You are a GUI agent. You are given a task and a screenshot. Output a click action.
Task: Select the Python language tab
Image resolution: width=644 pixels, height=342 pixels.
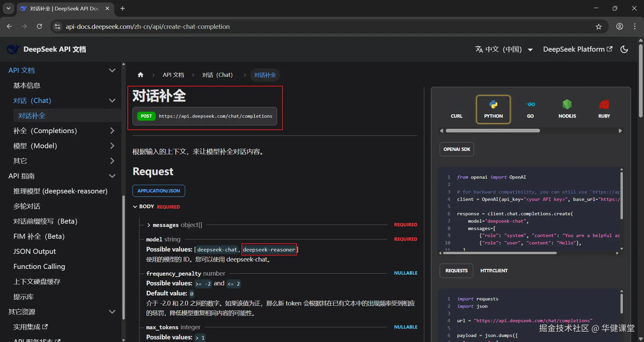coord(493,110)
